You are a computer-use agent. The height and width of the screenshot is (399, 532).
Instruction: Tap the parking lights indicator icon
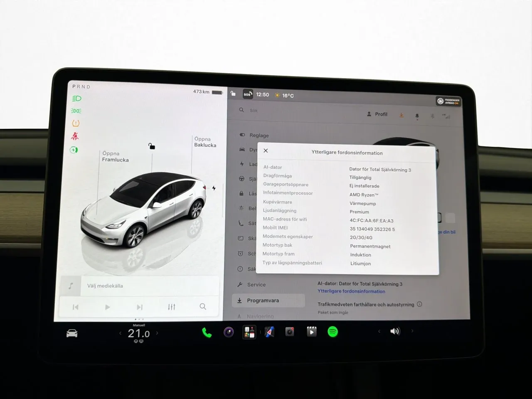[x=76, y=111]
